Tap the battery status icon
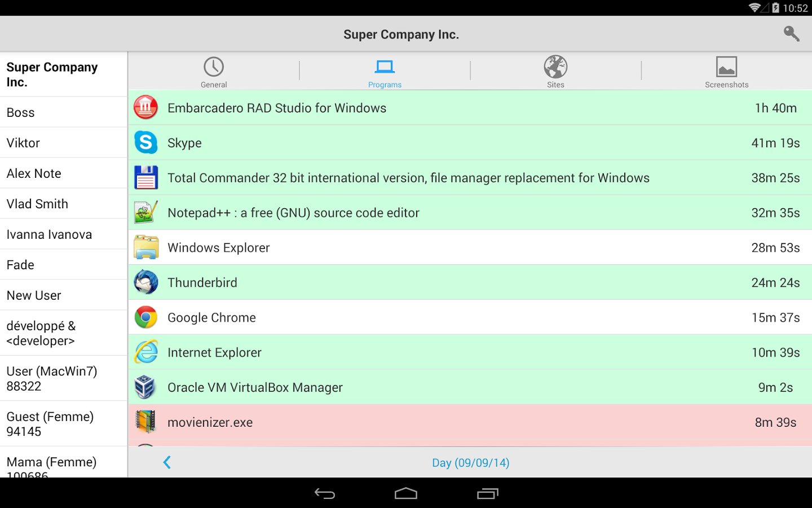812x508 pixels. coord(776,7)
